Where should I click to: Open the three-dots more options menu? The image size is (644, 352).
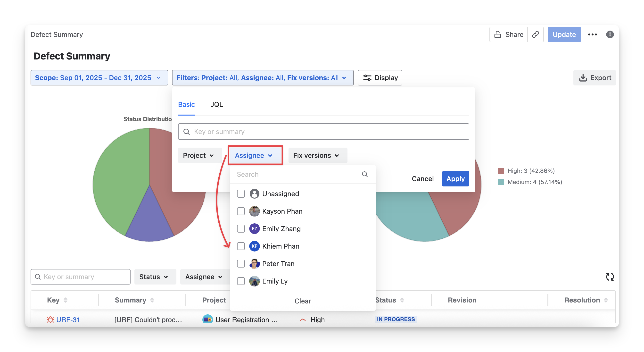pyautogui.click(x=592, y=34)
